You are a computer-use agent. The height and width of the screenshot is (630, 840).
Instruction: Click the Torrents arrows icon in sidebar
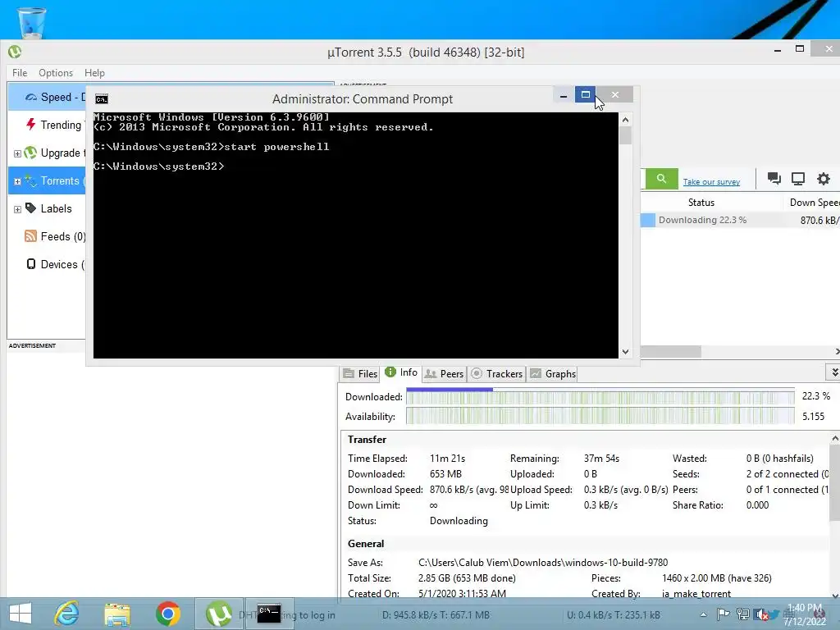30,180
